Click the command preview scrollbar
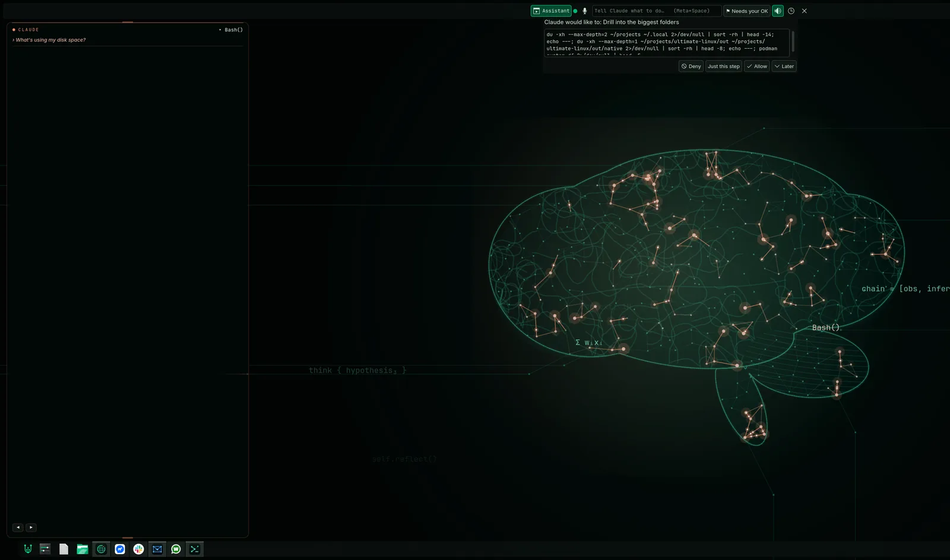950x560 pixels. click(x=793, y=42)
